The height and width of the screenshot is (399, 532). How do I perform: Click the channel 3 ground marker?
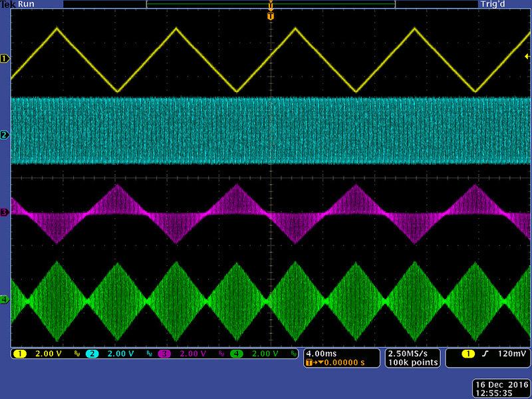pos(5,213)
